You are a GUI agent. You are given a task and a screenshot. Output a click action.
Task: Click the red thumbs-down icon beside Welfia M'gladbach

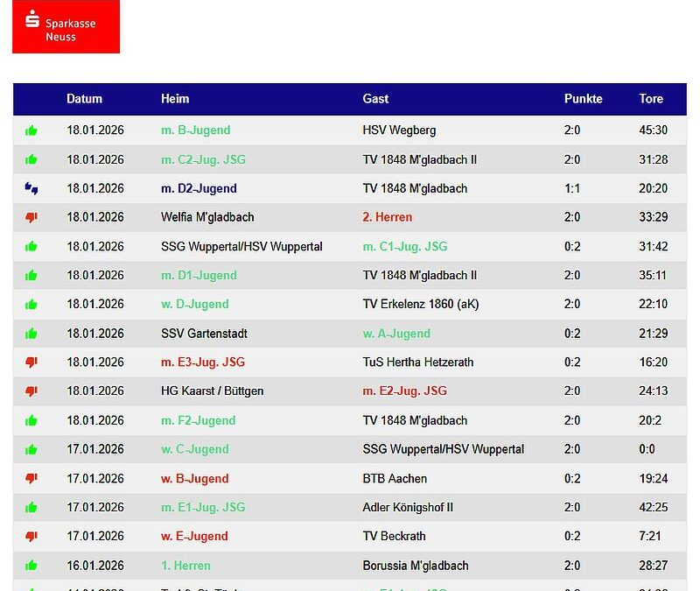[x=31, y=217]
